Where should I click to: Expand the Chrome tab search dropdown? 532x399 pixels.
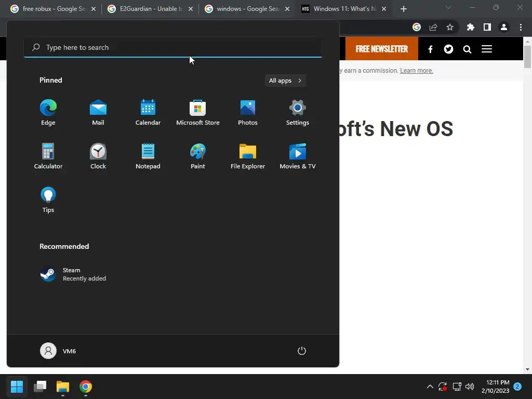point(448,7)
